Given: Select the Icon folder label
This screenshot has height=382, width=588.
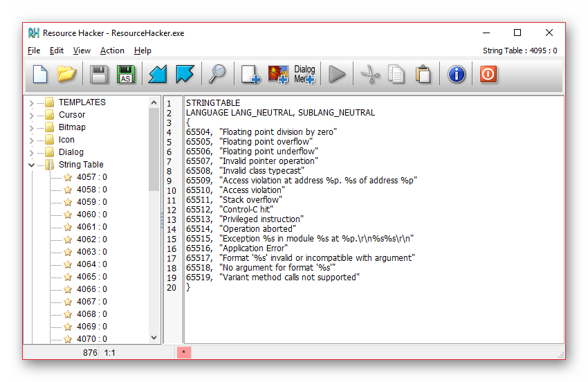Looking at the screenshot, I should click(x=66, y=140).
